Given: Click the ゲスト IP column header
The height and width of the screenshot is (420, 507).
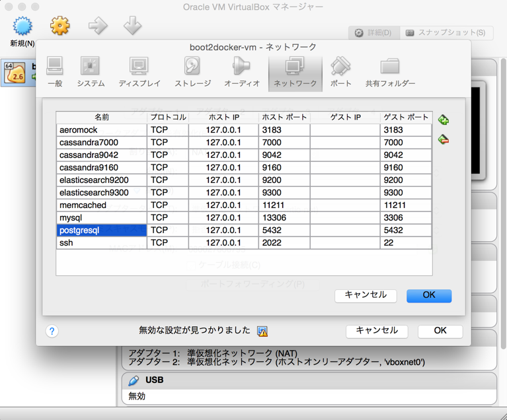Looking at the screenshot, I should tap(345, 118).
